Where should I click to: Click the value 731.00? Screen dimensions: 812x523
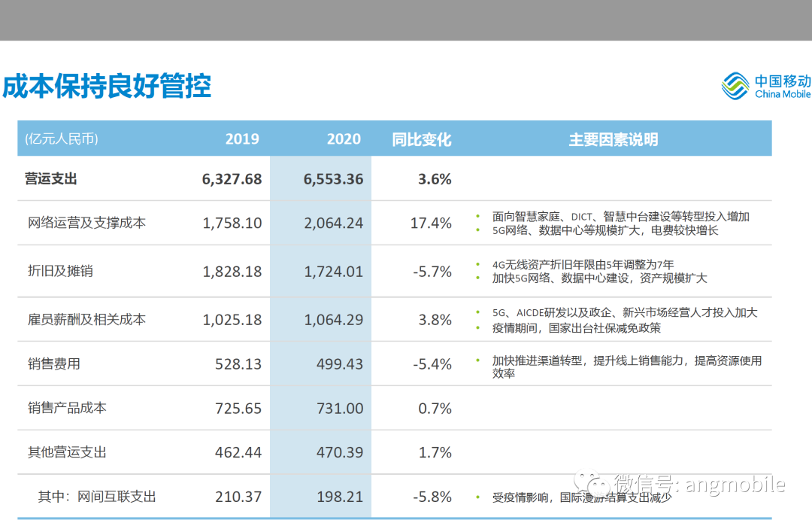pyautogui.click(x=340, y=409)
